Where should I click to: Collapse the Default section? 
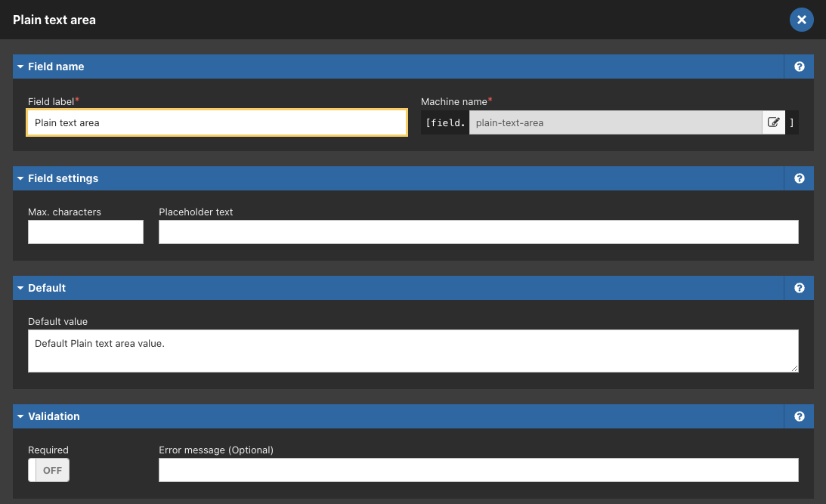tap(20, 288)
